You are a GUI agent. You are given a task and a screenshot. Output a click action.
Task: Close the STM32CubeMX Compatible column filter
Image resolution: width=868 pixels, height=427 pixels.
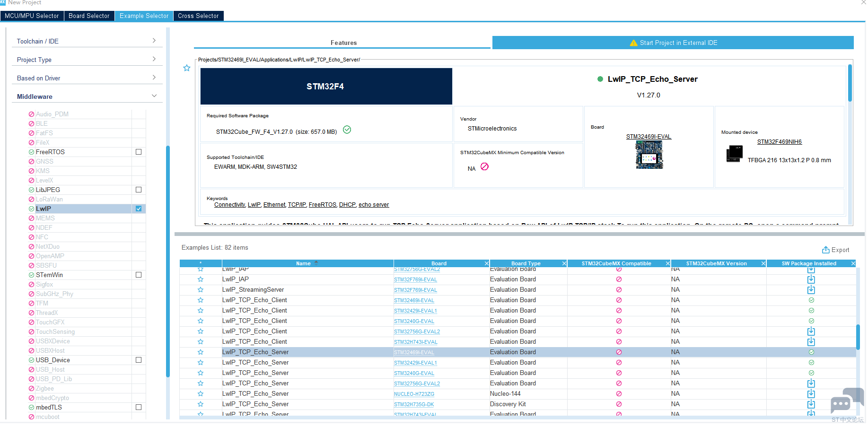pos(668,263)
